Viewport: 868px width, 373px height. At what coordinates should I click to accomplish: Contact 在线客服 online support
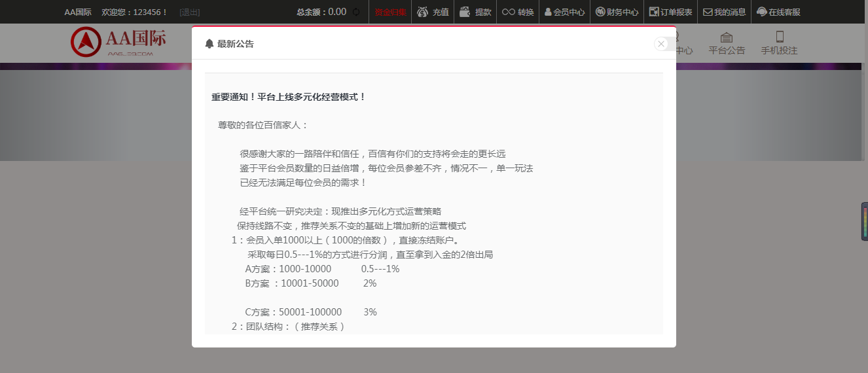pos(778,12)
